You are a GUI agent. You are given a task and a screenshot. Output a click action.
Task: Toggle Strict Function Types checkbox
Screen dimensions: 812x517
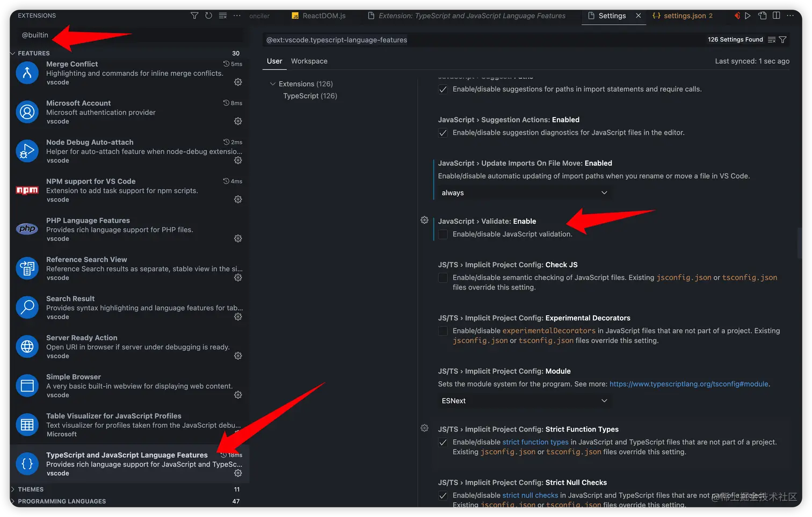[x=443, y=442]
